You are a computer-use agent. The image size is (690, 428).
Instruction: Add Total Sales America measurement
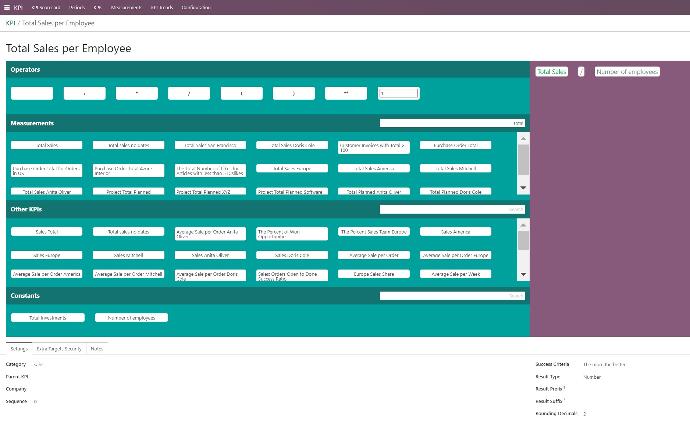374,168
